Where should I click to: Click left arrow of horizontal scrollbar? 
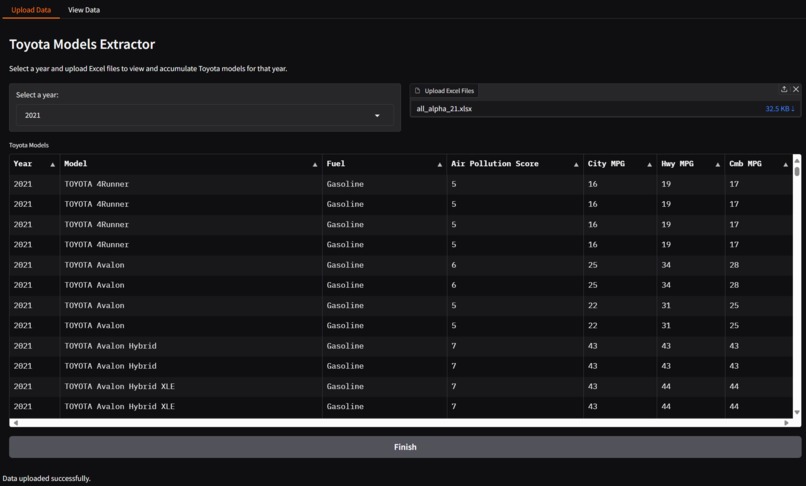[x=15, y=423]
